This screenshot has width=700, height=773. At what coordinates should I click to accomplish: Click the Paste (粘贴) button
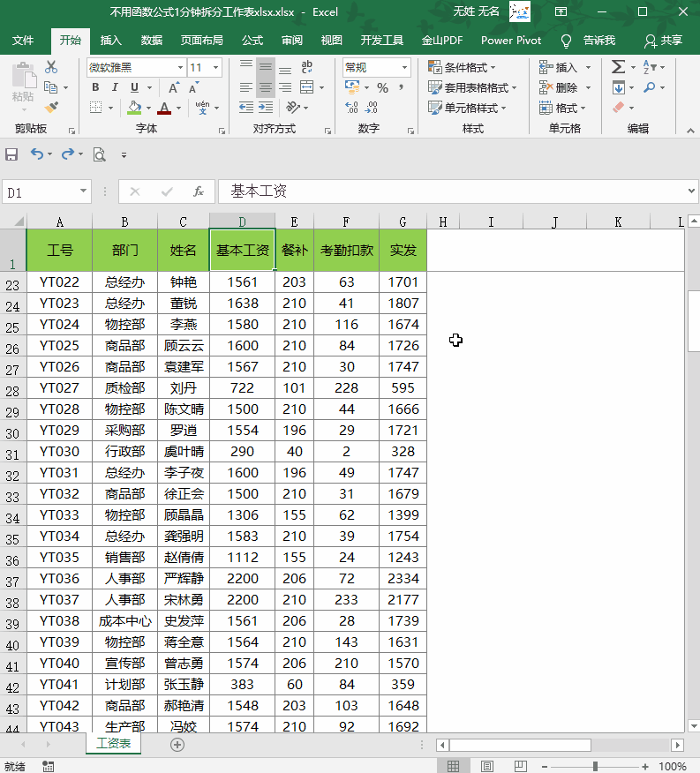[x=23, y=84]
